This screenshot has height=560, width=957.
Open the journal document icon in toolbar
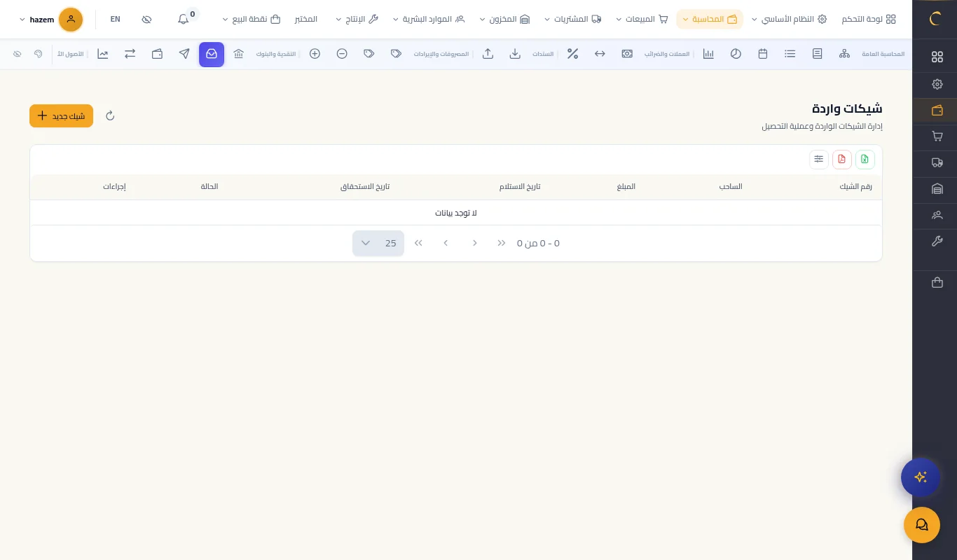click(x=817, y=54)
